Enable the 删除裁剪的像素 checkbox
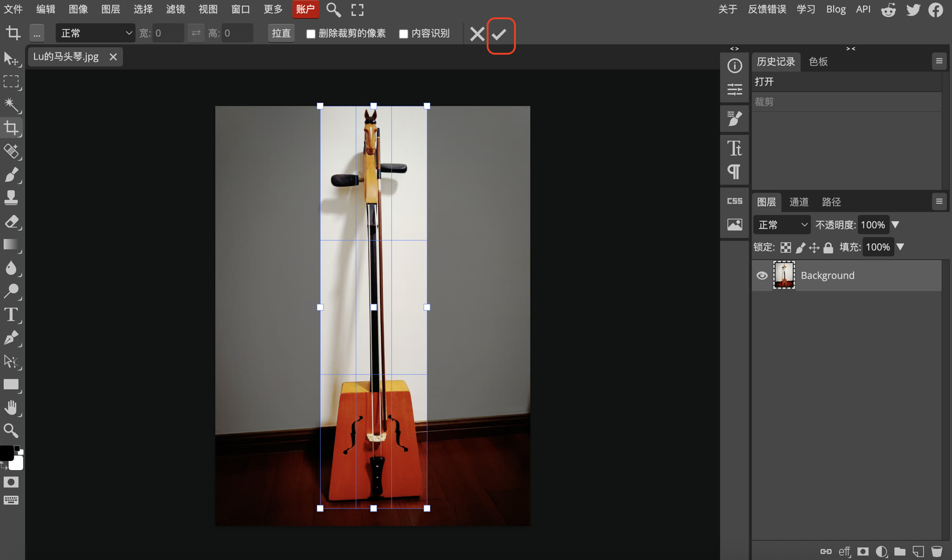 (x=311, y=34)
